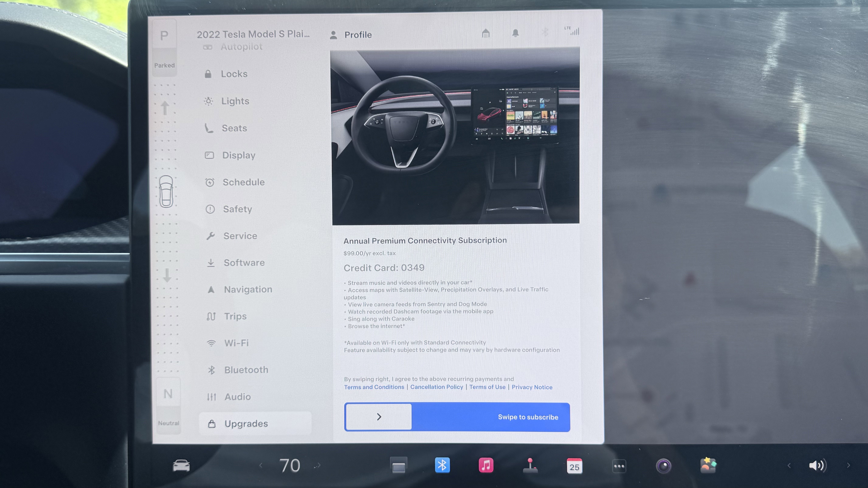
Task: View the Cancellation Policy
Action: tap(437, 387)
